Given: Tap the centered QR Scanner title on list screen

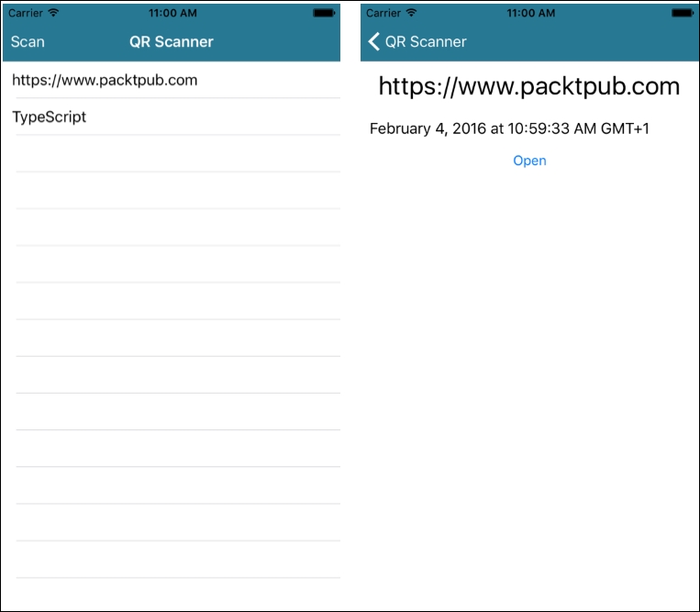Looking at the screenshot, I should [172, 42].
